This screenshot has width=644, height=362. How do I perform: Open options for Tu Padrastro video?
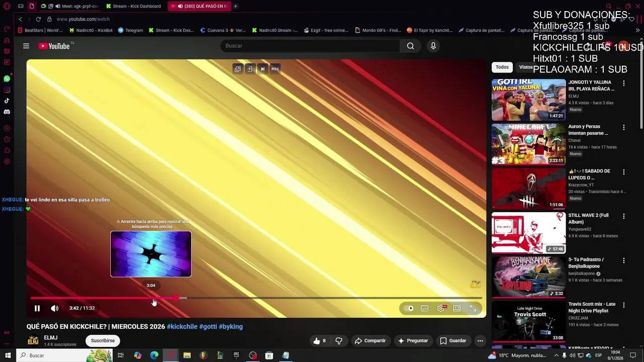pos(624,260)
